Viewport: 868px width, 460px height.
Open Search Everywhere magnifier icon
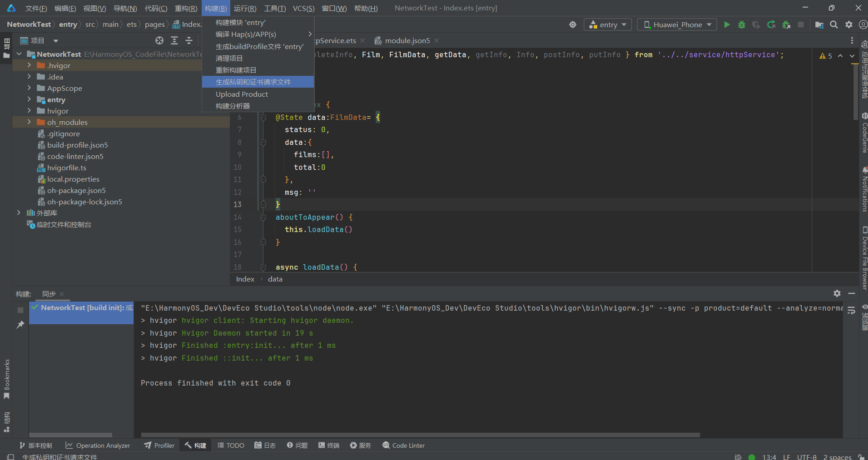coord(834,25)
